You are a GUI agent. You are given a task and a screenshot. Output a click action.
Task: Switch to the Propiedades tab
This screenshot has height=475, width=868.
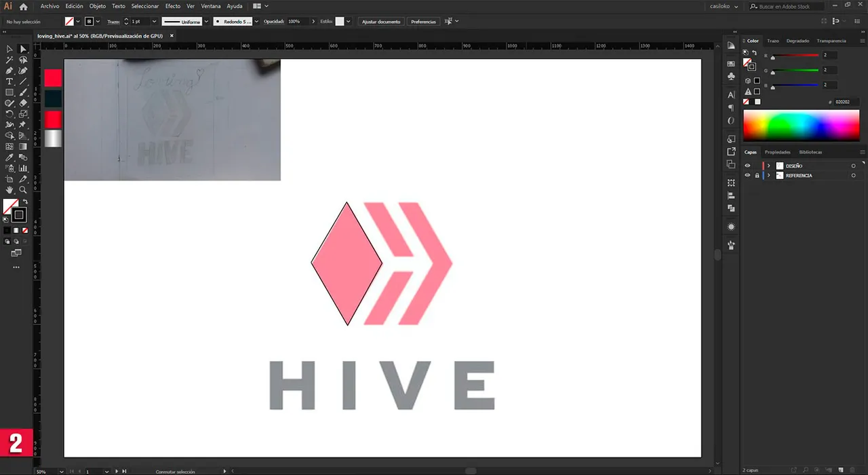coord(778,152)
